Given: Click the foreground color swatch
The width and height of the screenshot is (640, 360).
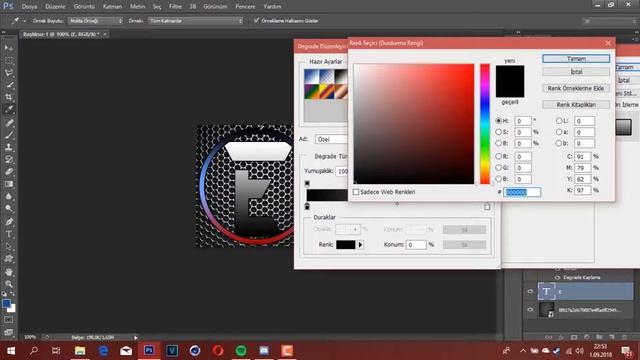Looking at the screenshot, I should [x=6, y=303].
